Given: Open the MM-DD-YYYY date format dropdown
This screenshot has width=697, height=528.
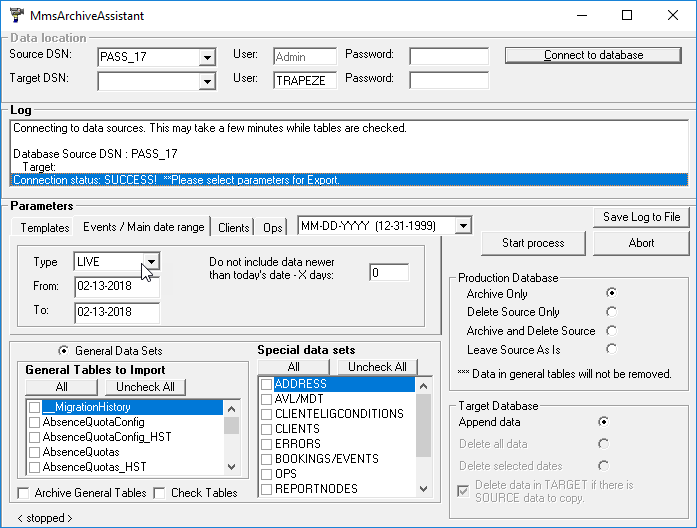Looking at the screenshot, I should coord(463,226).
